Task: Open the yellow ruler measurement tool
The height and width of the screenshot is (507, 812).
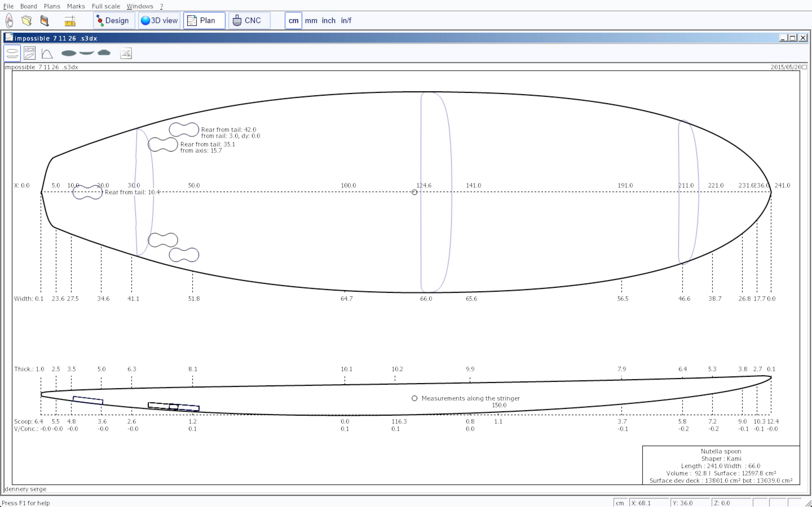Action: pos(70,21)
